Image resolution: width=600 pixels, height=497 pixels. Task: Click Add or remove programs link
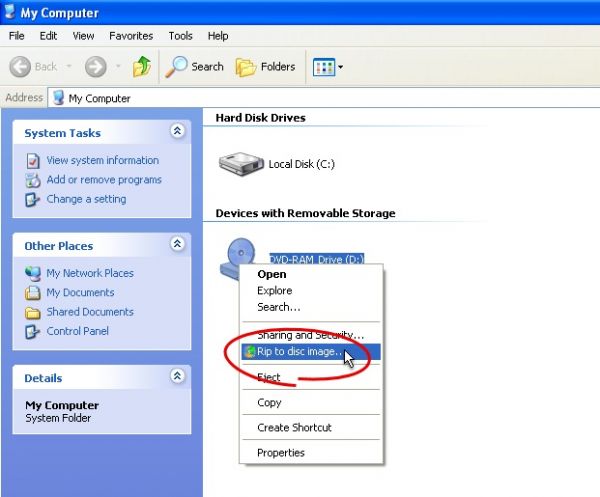click(x=104, y=179)
